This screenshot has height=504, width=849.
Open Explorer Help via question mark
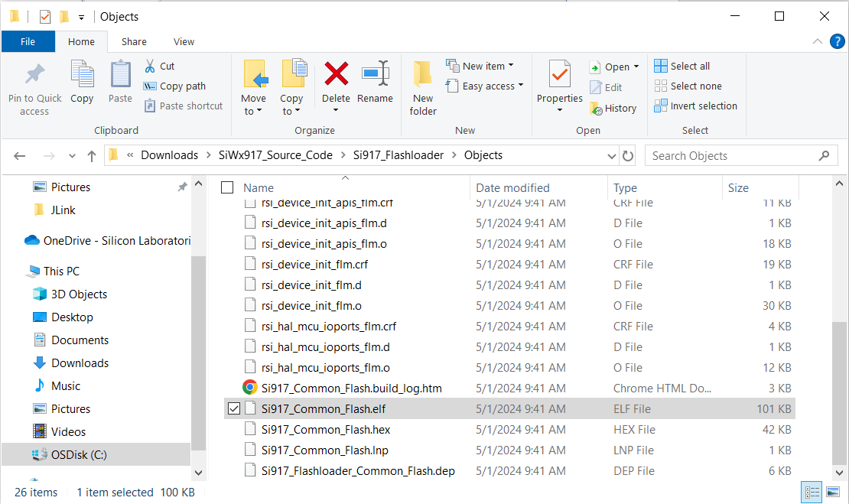tap(837, 41)
